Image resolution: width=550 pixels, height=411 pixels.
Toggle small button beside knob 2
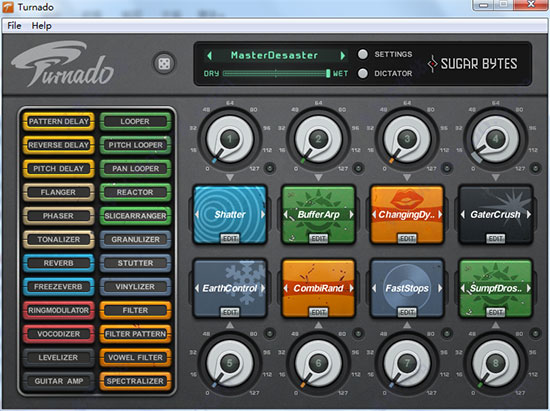pos(358,168)
